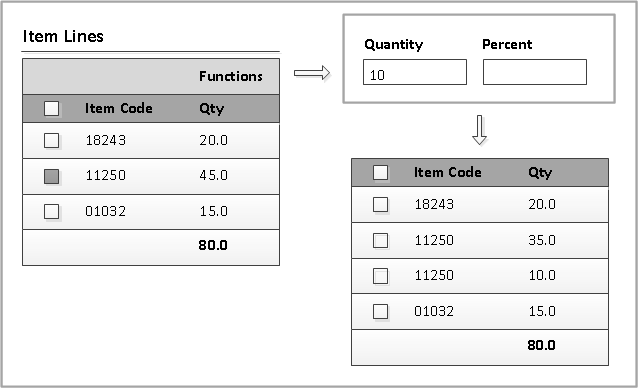The height and width of the screenshot is (388, 638).
Task: Sort by Item Code column in result table
Action: coord(448,172)
